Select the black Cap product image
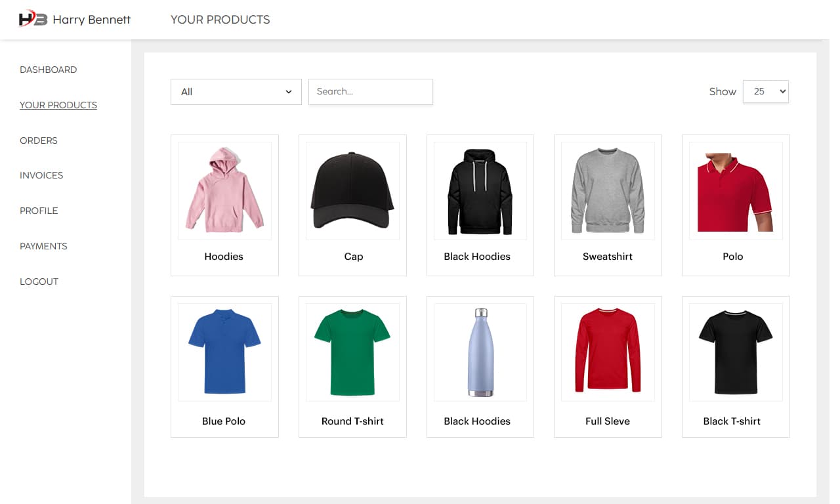 (x=352, y=190)
